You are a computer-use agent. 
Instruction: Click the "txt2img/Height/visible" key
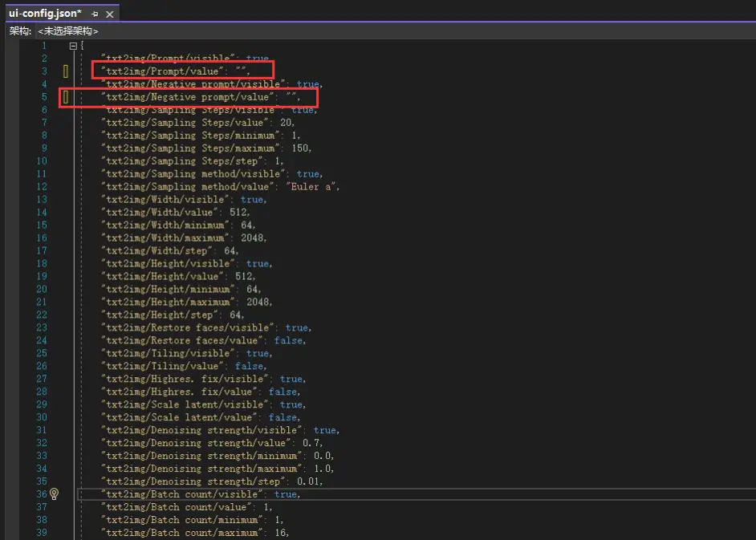168,263
